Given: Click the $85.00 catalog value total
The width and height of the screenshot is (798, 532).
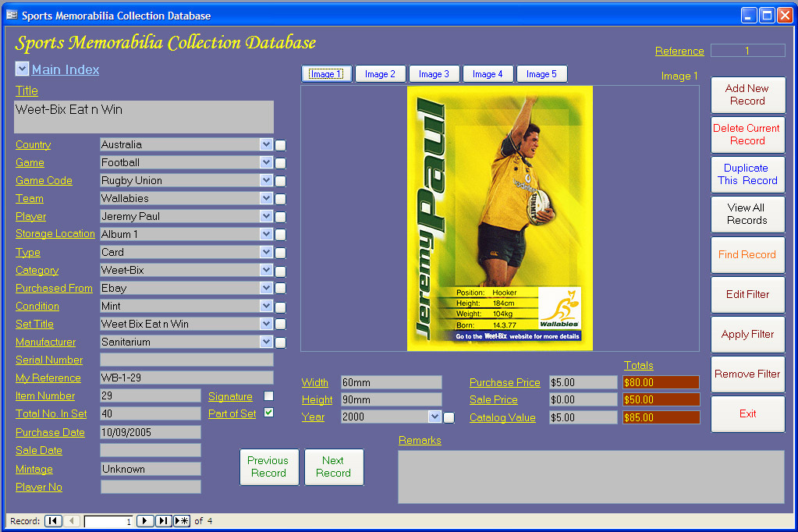Looking at the screenshot, I should (x=661, y=417).
